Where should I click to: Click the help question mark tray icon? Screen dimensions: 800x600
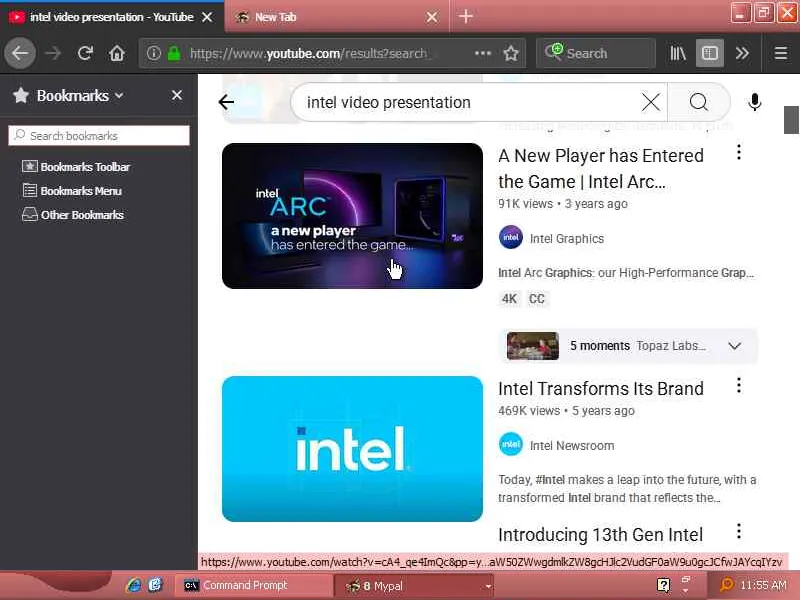click(x=663, y=585)
